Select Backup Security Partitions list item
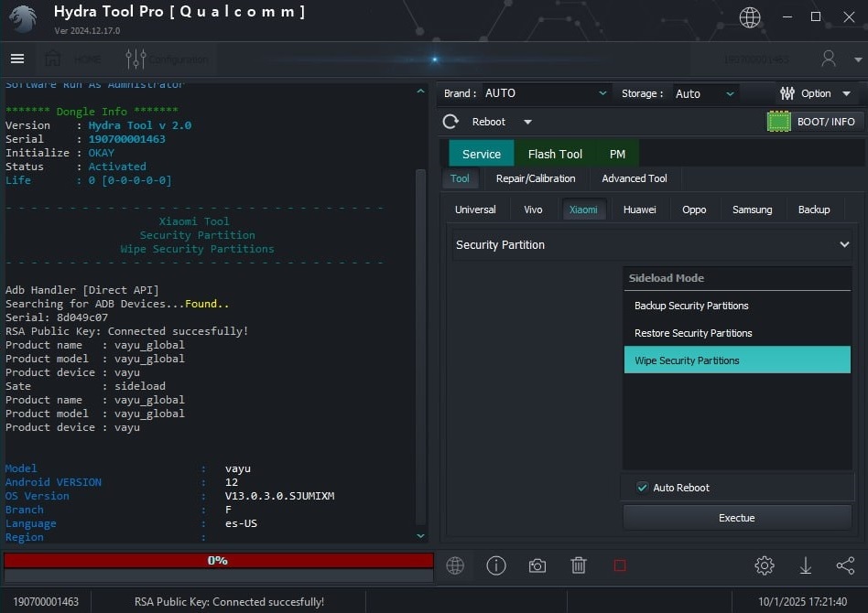Viewport: 868px width, 613px height. click(x=691, y=306)
